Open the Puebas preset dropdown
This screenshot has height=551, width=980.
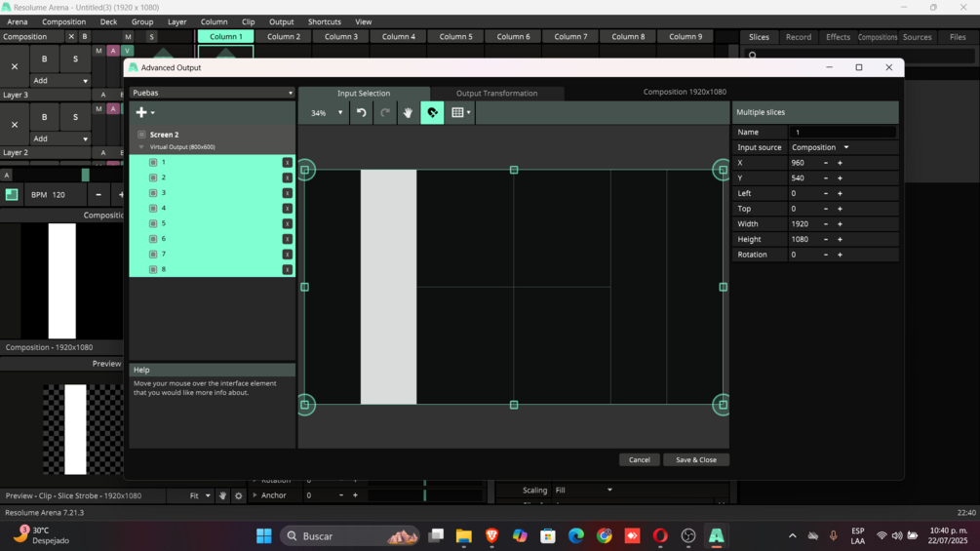[x=212, y=93]
